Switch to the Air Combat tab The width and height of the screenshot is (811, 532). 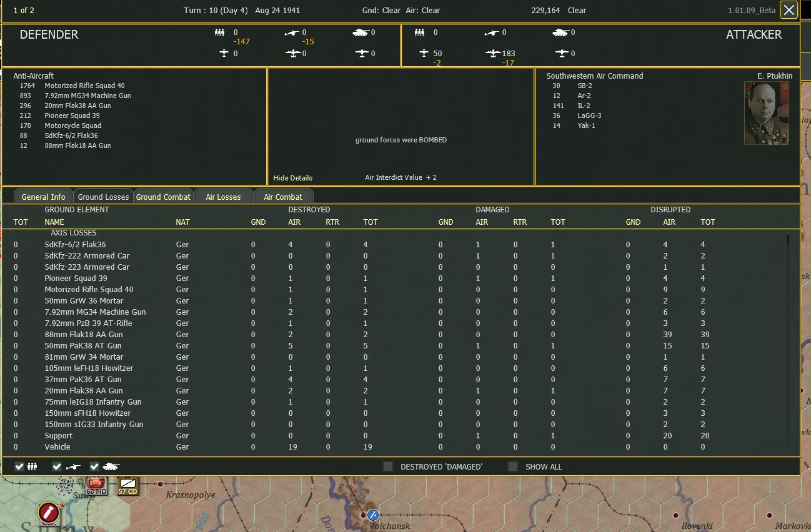[x=283, y=196]
